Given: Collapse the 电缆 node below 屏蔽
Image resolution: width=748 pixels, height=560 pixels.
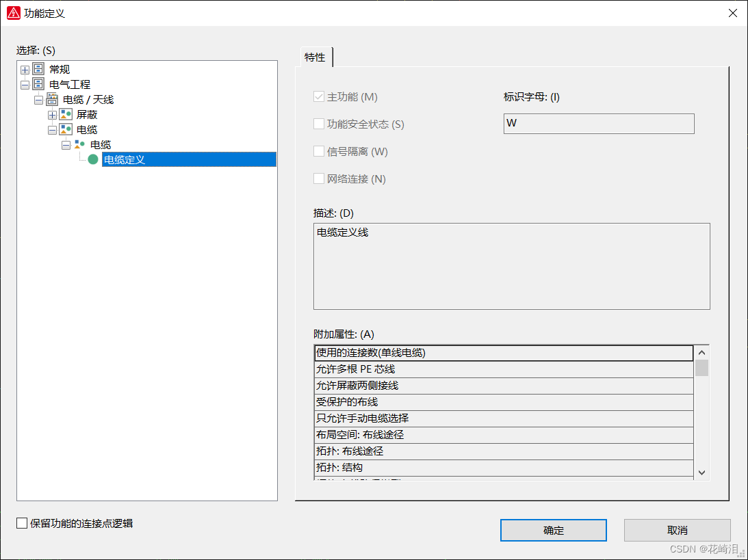Looking at the screenshot, I should [53, 130].
